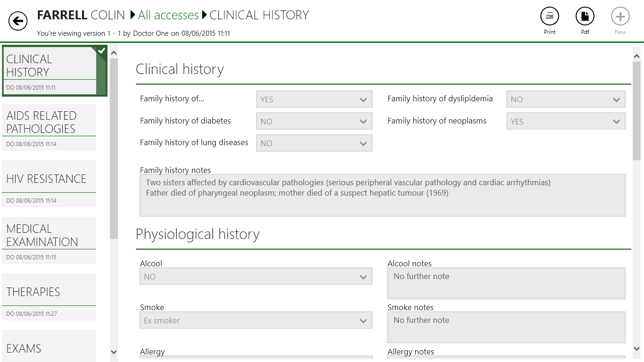Expand Family history of lung diseases dropdown
The width and height of the screenshot is (644, 362).
click(314, 143)
